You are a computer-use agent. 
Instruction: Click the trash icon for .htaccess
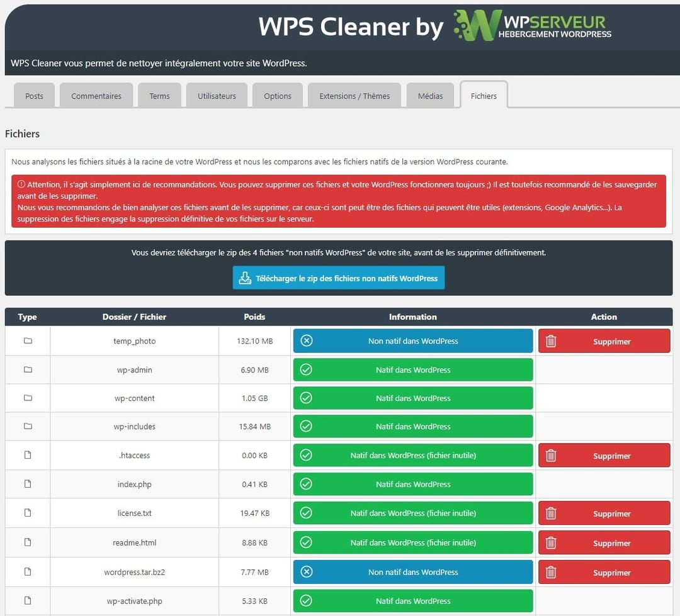(x=551, y=455)
